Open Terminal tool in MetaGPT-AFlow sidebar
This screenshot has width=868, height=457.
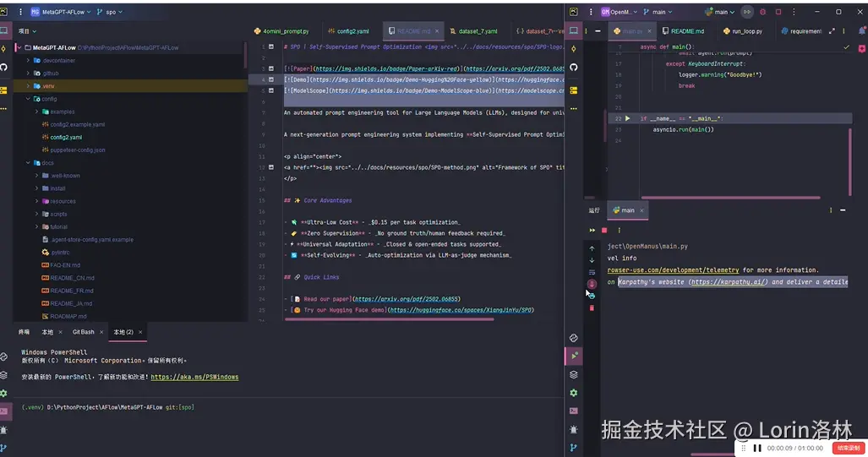point(4,411)
